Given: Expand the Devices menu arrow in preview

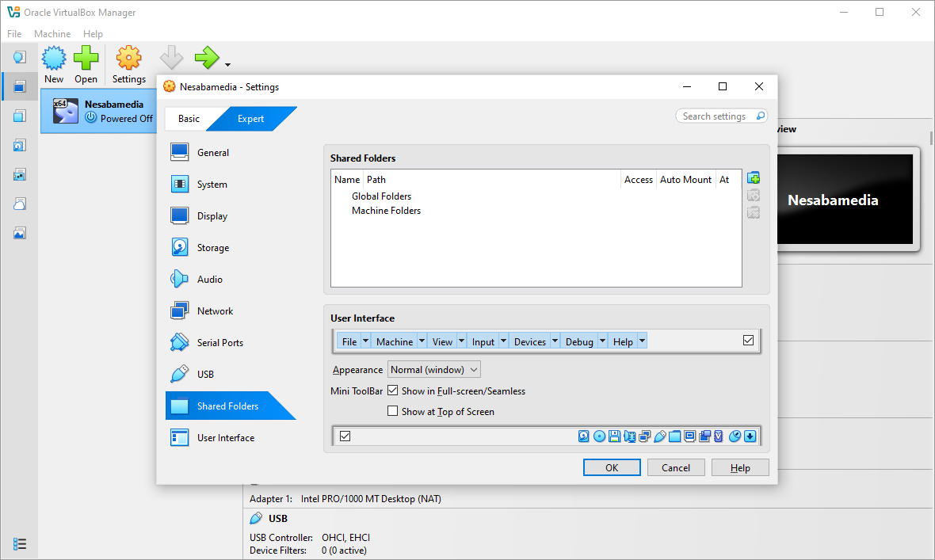Looking at the screenshot, I should [555, 341].
